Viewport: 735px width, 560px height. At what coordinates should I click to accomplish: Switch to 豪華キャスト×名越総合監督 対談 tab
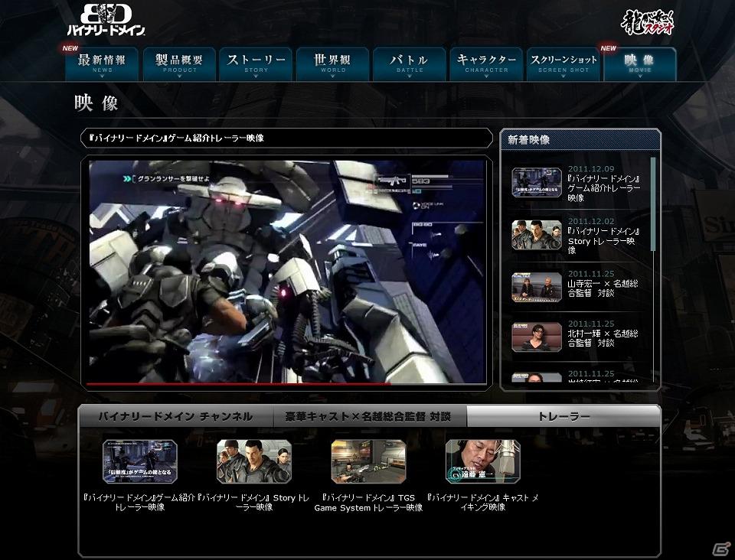(x=369, y=416)
